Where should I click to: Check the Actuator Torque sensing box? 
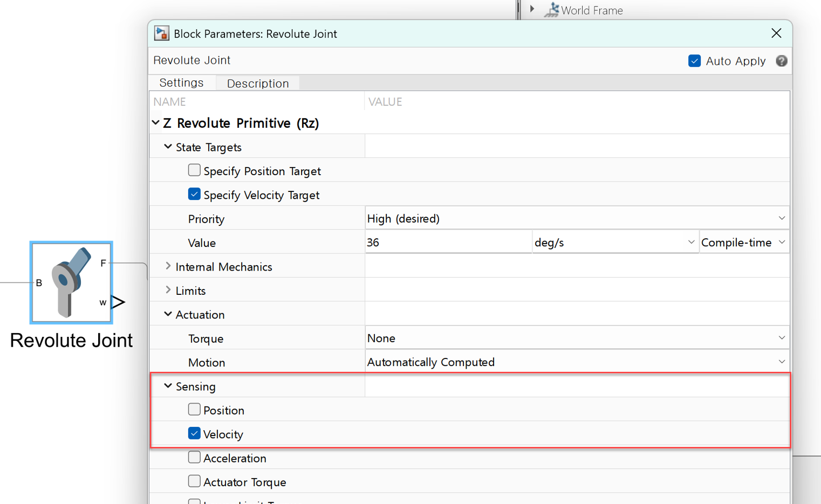click(x=194, y=481)
